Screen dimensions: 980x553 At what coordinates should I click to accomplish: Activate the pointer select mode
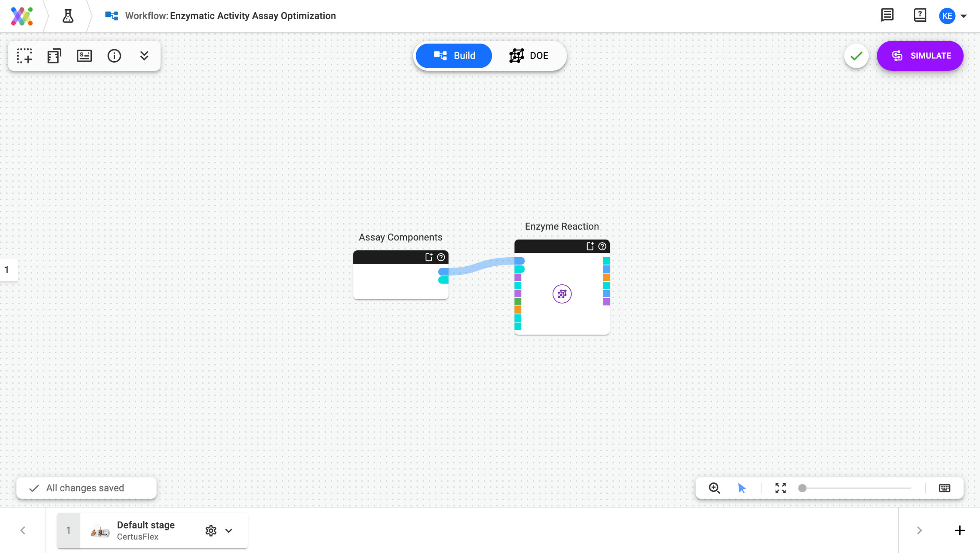tap(742, 488)
